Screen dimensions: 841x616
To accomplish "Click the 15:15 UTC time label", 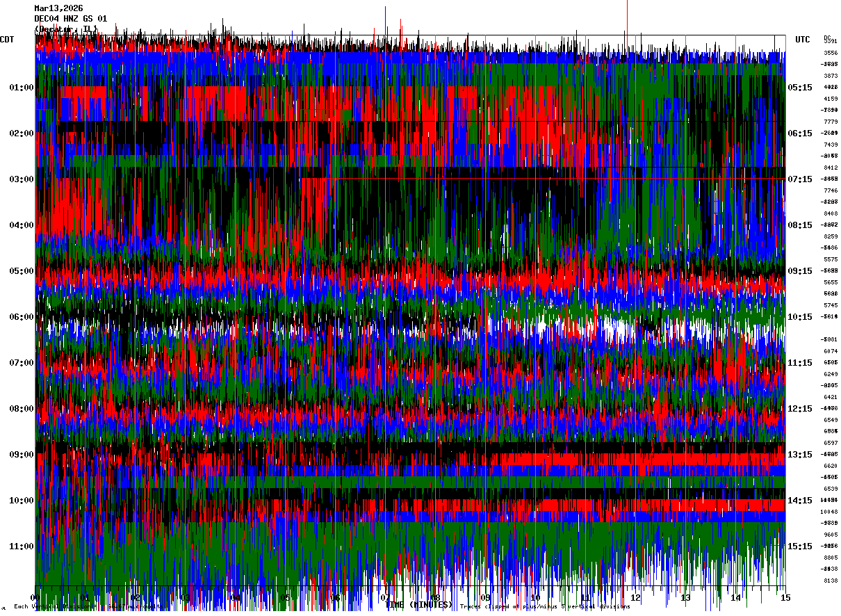I will tap(800, 546).
